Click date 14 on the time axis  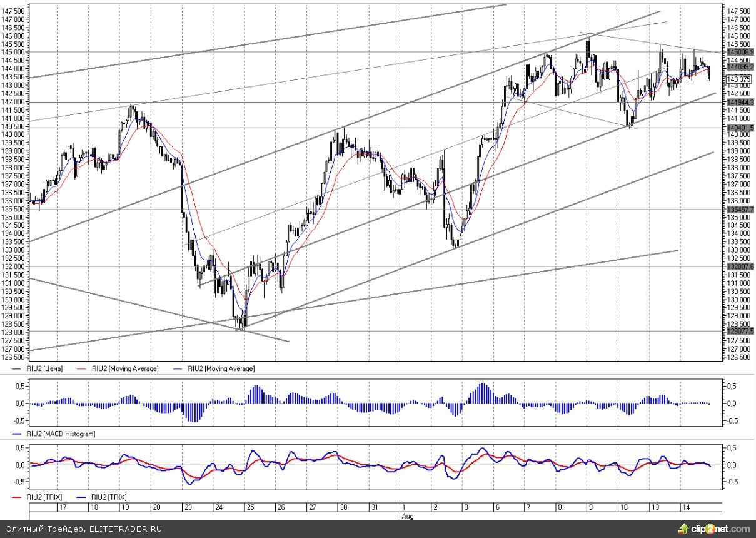[685, 507]
